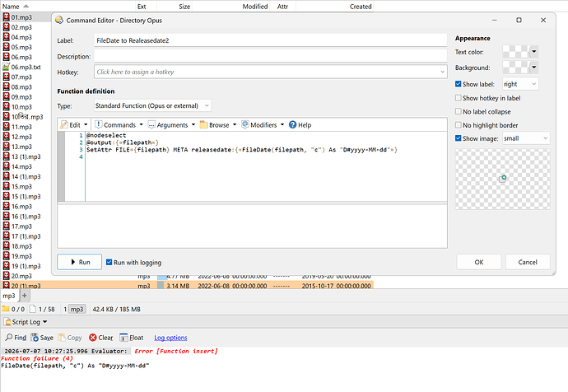This screenshot has width=568, height=392.
Task: Add a new folder tab with plus icon
Action: (24, 296)
